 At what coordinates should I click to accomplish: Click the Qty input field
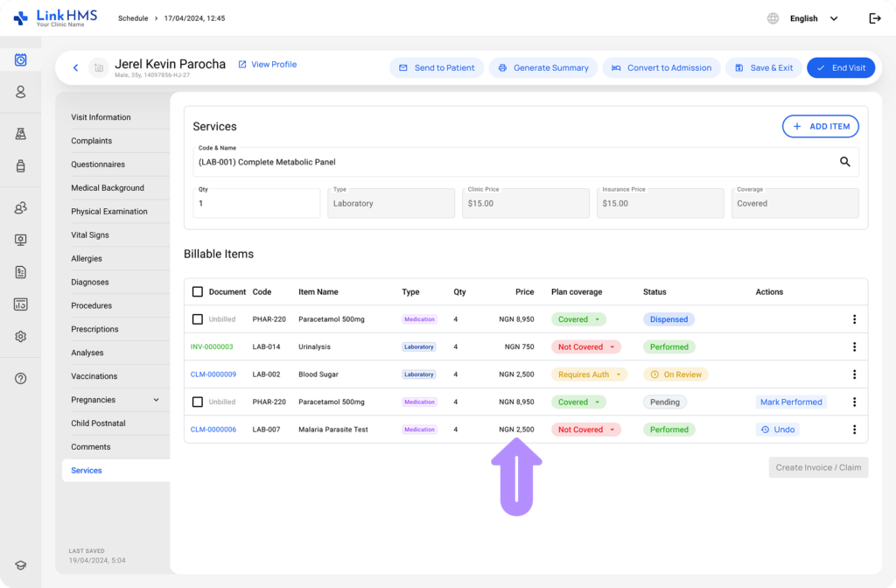tap(256, 203)
